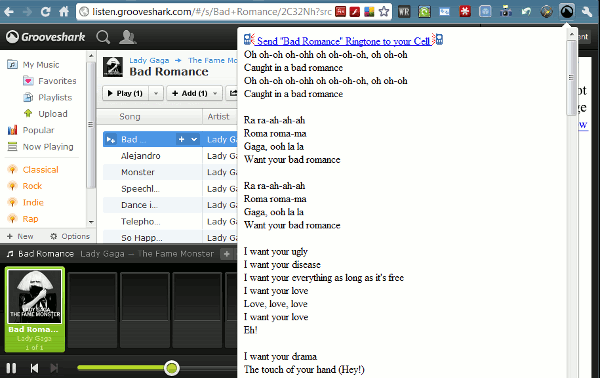Go to browser home icon

[64, 11]
